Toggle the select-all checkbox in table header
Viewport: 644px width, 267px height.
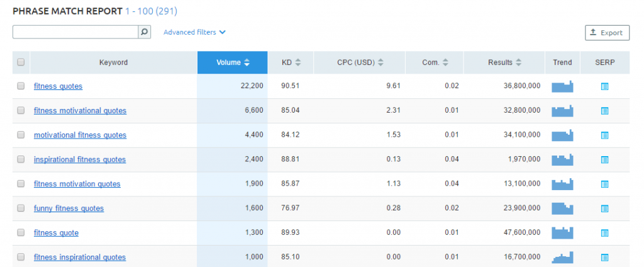pyautogui.click(x=21, y=62)
